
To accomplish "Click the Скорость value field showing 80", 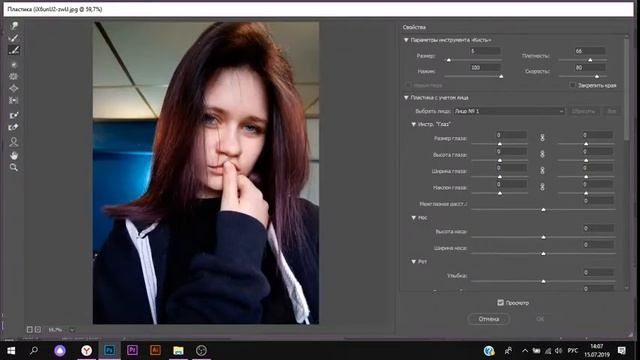I will [x=589, y=67].
